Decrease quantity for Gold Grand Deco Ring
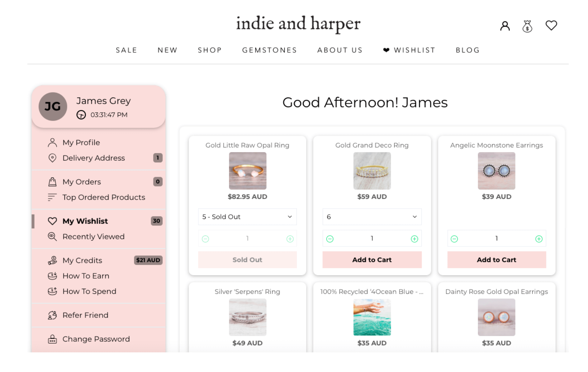The width and height of the screenshot is (588, 372). [330, 239]
